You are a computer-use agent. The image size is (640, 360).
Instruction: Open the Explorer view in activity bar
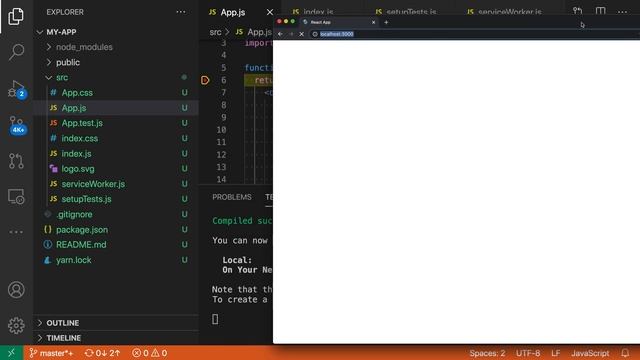click(x=16, y=16)
